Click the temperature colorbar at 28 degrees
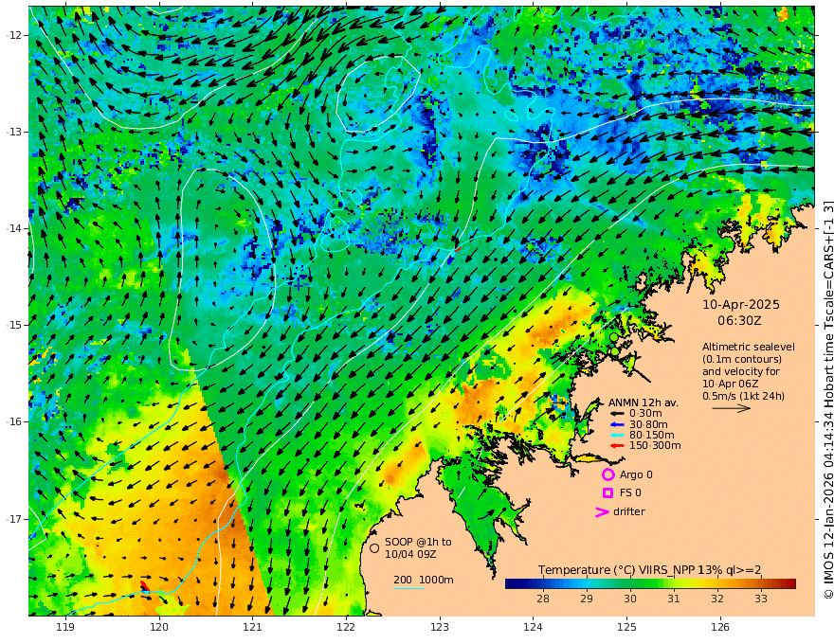This screenshot has height=644, width=834. pos(542,584)
